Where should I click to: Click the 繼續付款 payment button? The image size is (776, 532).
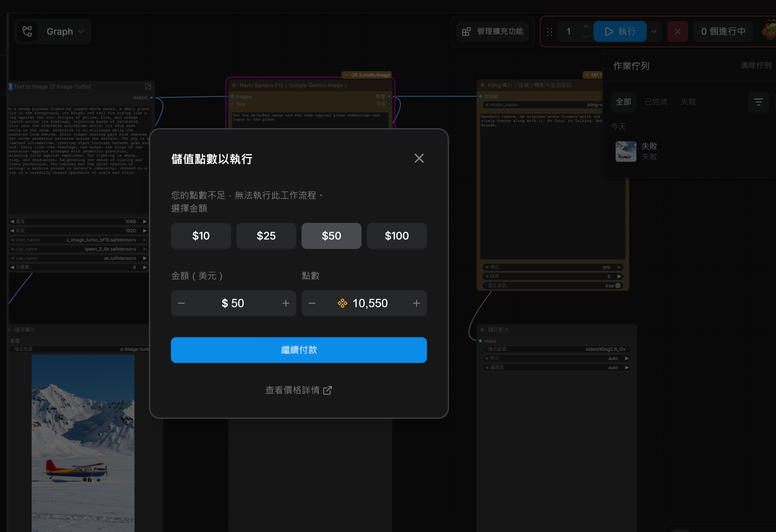(299, 350)
